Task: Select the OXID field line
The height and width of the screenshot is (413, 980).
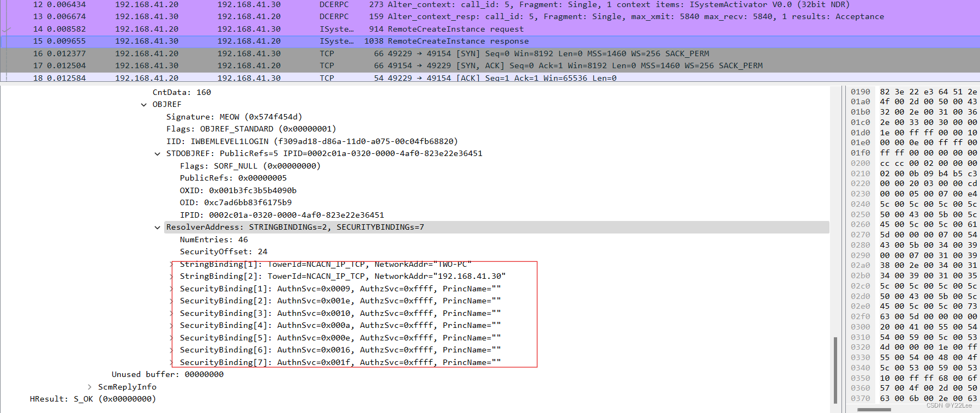Action: (238, 190)
